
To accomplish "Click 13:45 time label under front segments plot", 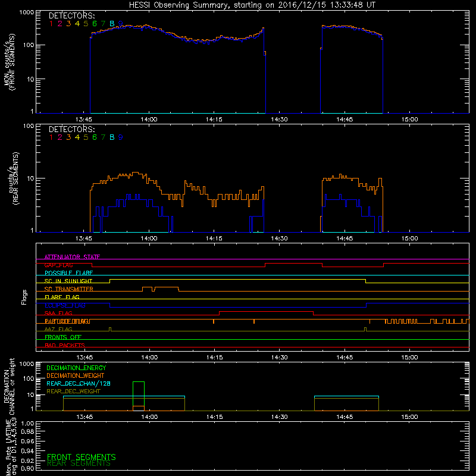I will (84, 120).
